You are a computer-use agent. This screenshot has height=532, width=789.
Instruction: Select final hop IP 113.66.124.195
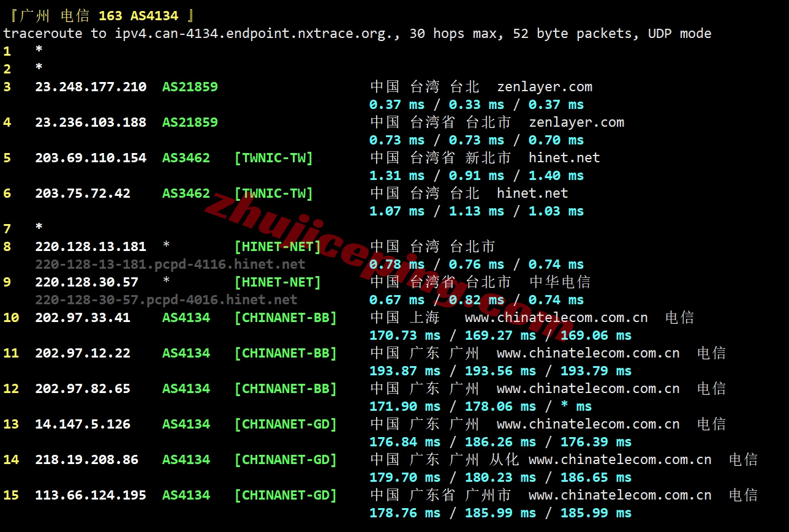[91, 495]
